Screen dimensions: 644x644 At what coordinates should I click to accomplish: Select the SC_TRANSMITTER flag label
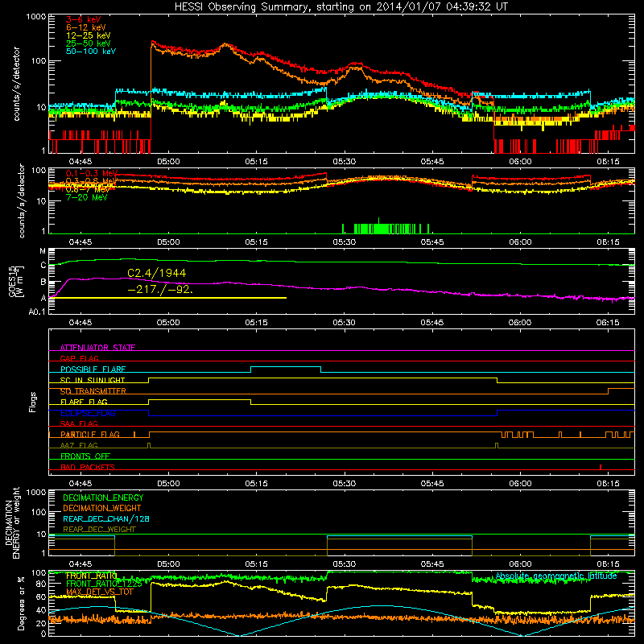93,391
